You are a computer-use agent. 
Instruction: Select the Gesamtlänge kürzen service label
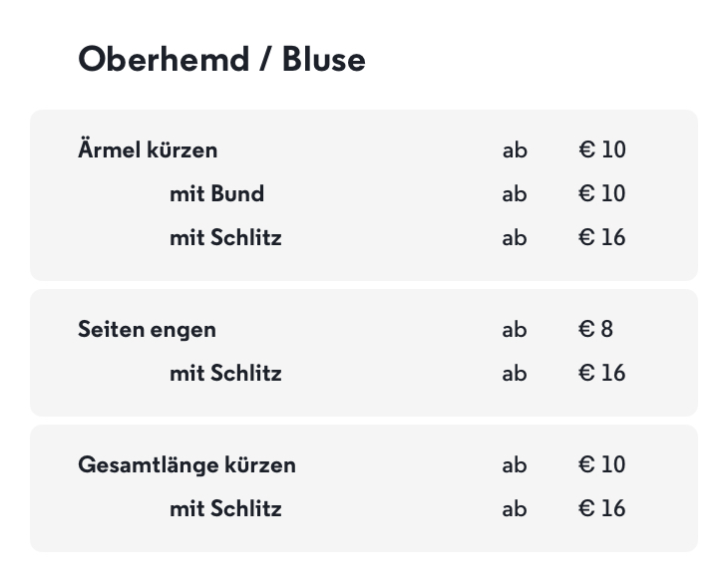coord(186,464)
